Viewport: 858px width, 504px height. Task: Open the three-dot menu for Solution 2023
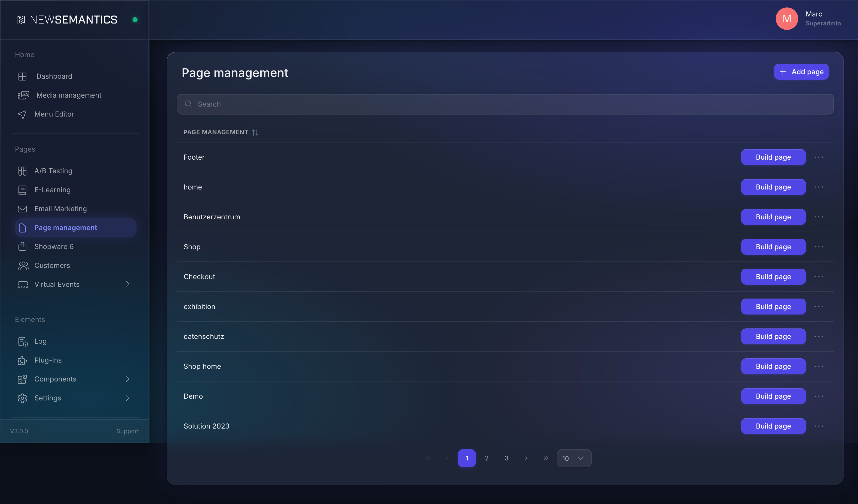pyautogui.click(x=819, y=426)
